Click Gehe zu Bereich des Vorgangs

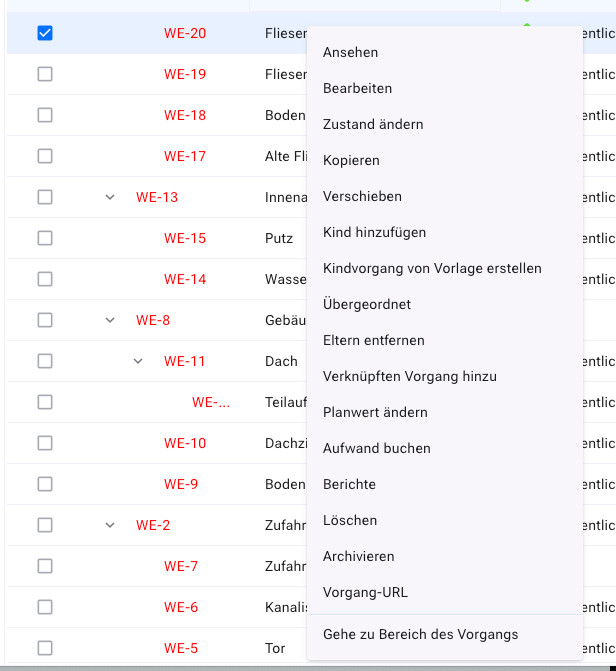click(420, 634)
